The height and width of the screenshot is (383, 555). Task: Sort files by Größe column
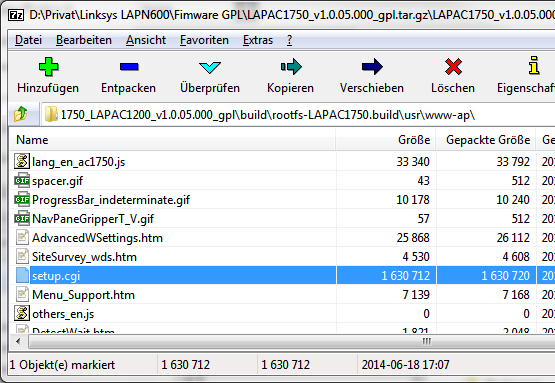point(386,140)
